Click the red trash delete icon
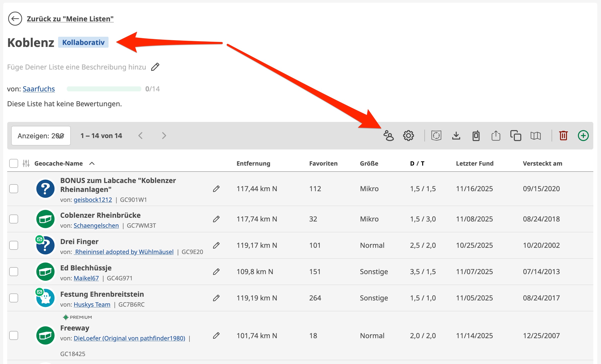Screen dimensions: 601x364 [x=563, y=136]
